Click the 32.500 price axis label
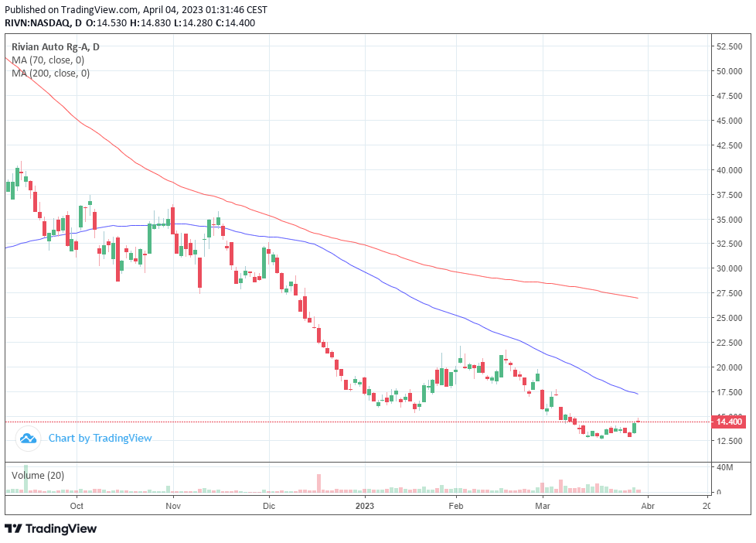 [729, 244]
